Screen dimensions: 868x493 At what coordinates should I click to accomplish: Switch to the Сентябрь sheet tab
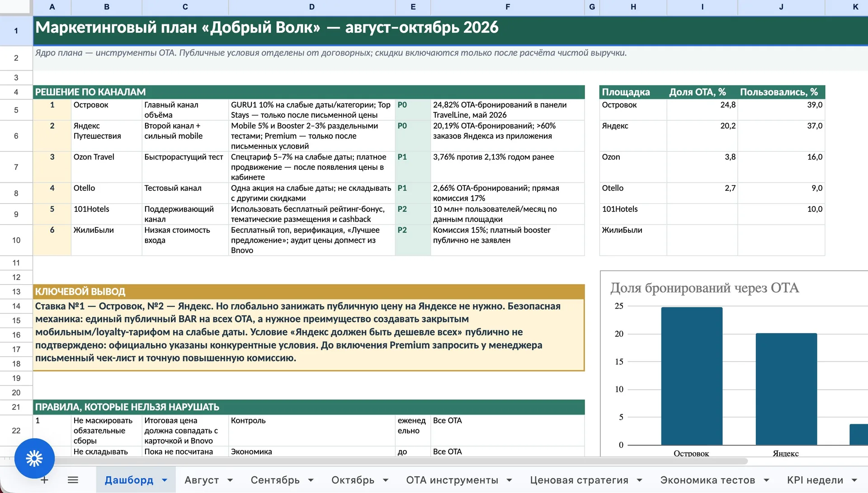coord(275,480)
